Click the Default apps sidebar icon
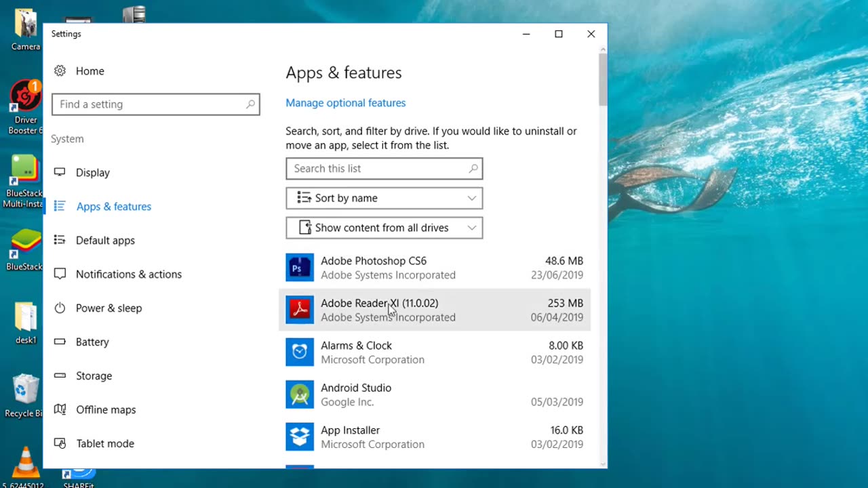This screenshot has height=488, width=868. pyautogui.click(x=60, y=240)
